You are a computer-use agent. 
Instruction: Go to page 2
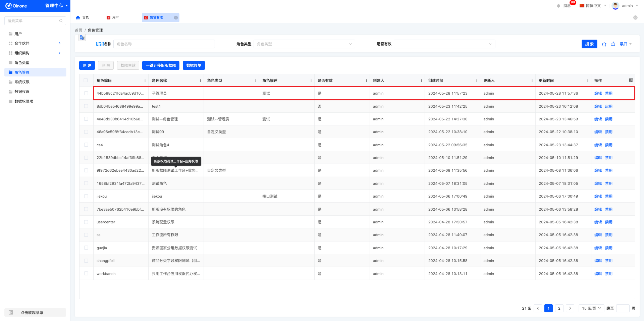[x=559, y=308]
